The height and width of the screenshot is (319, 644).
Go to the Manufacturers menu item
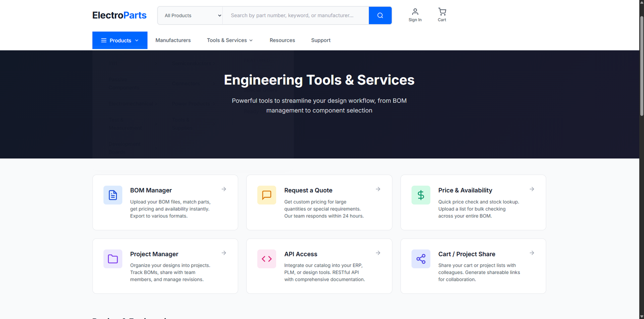click(173, 41)
